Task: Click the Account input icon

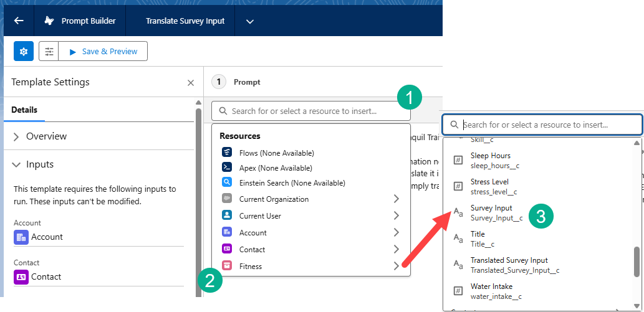Action: click(x=21, y=237)
